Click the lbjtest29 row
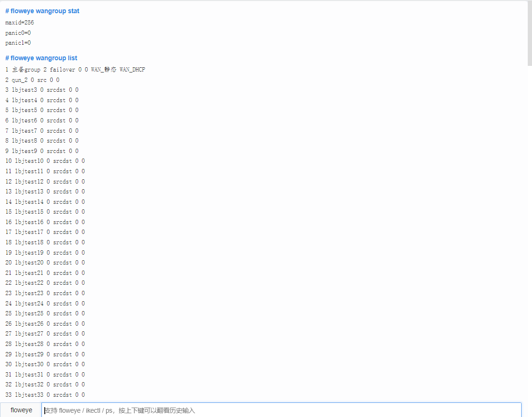 click(45, 354)
